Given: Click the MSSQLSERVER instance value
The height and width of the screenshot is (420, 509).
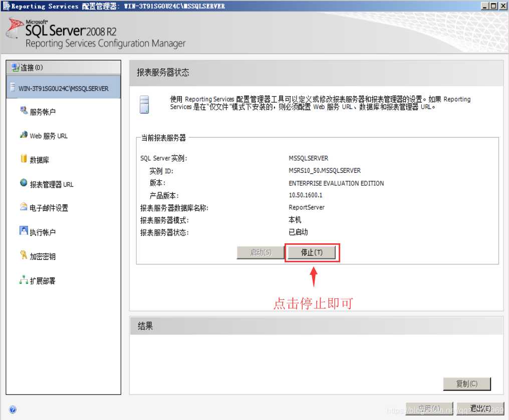Looking at the screenshot, I should pyautogui.click(x=309, y=158).
